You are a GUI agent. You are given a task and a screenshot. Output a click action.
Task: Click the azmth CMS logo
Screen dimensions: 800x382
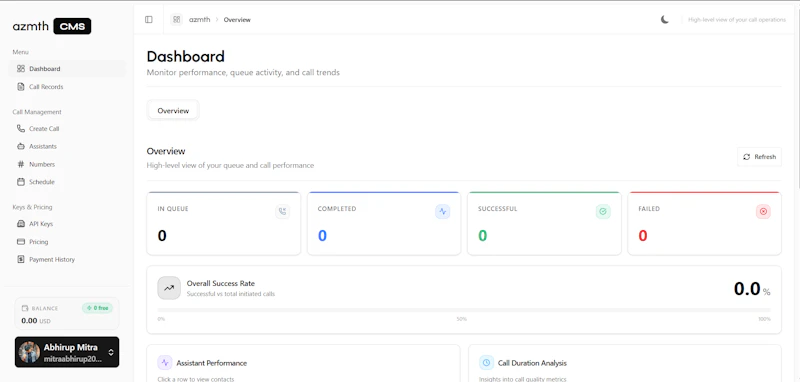pos(52,26)
